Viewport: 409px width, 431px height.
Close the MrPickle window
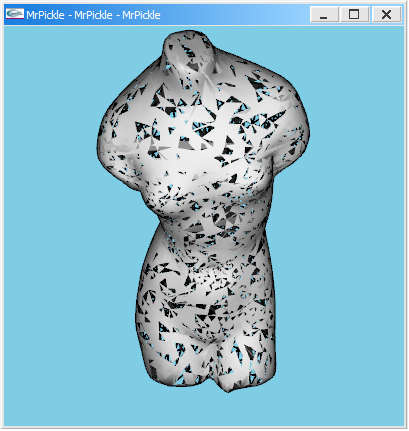pyautogui.click(x=386, y=15)
